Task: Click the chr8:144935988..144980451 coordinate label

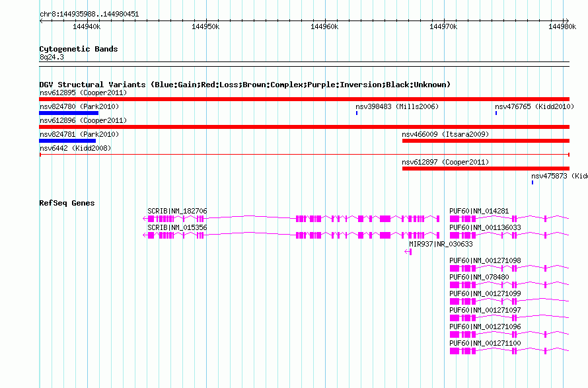Action: (x=89, y=15)
